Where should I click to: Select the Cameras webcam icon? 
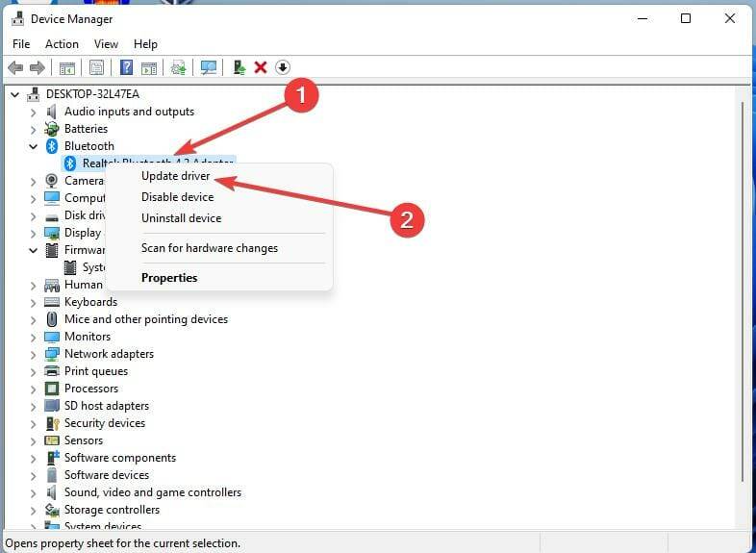coord(52,181)
